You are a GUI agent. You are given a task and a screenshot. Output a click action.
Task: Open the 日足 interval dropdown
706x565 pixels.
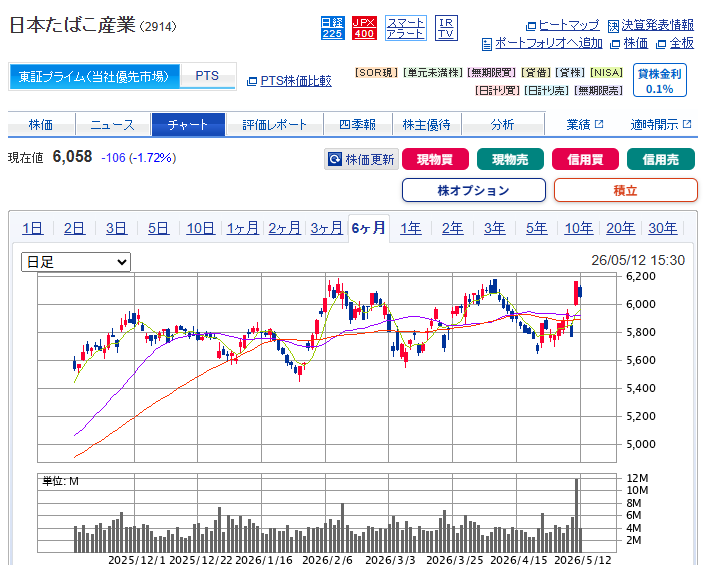click(x=76, y=262)
